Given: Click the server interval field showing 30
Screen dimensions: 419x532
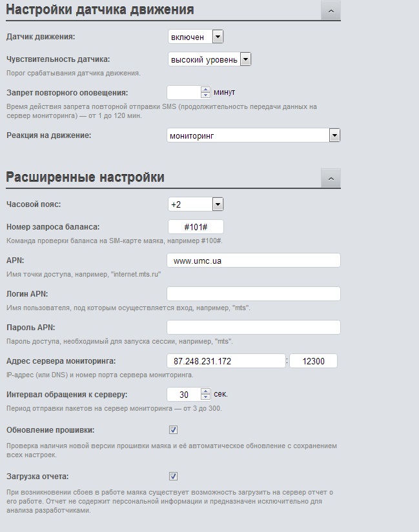Looking at the screenshot, I should [x=184, y=394].
